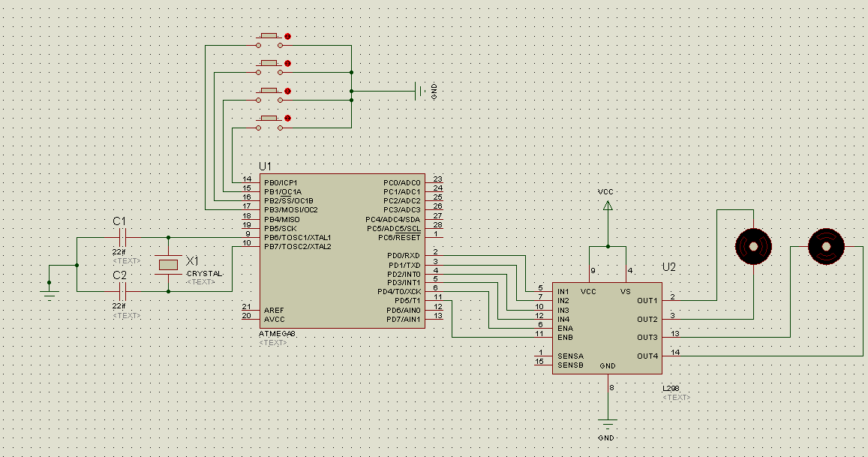Click the motor wired to OUT3 and OUT4
This screenshot has width=868, height=457.
coord(826,245)
